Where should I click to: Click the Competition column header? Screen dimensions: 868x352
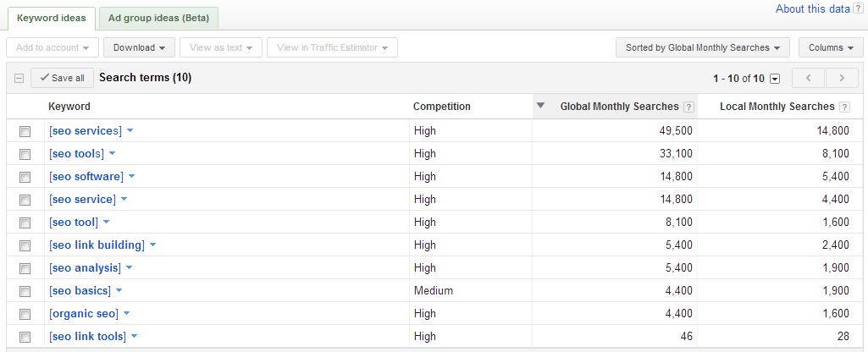click(442, 107)
